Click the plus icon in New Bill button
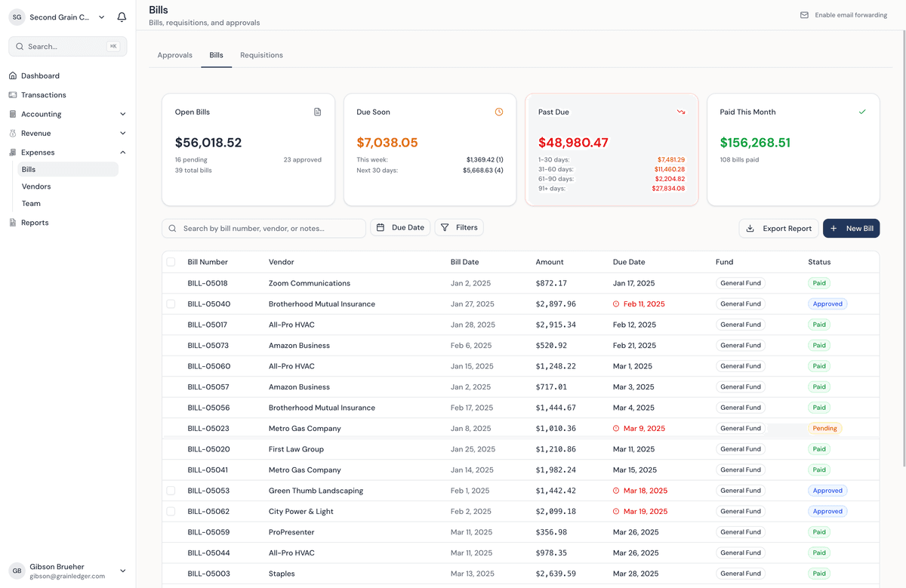Screen dimensions: 906x588 pyautogui.click(x=834, y=228)
